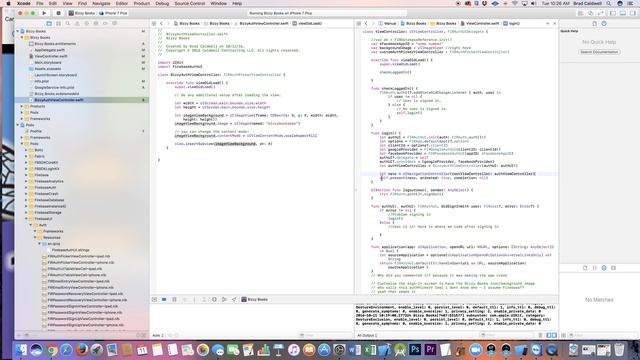Show the Quick Help inspector icon

[604, 24]
